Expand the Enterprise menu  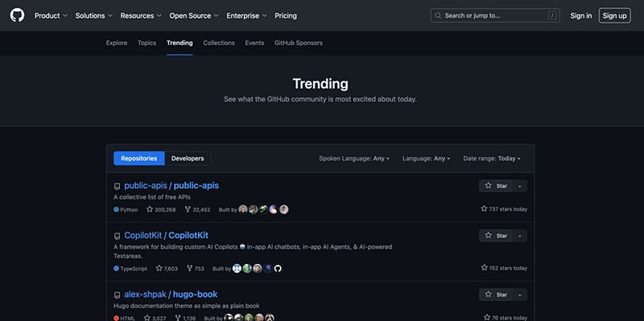pyautogui.click(x=247, y=15)
